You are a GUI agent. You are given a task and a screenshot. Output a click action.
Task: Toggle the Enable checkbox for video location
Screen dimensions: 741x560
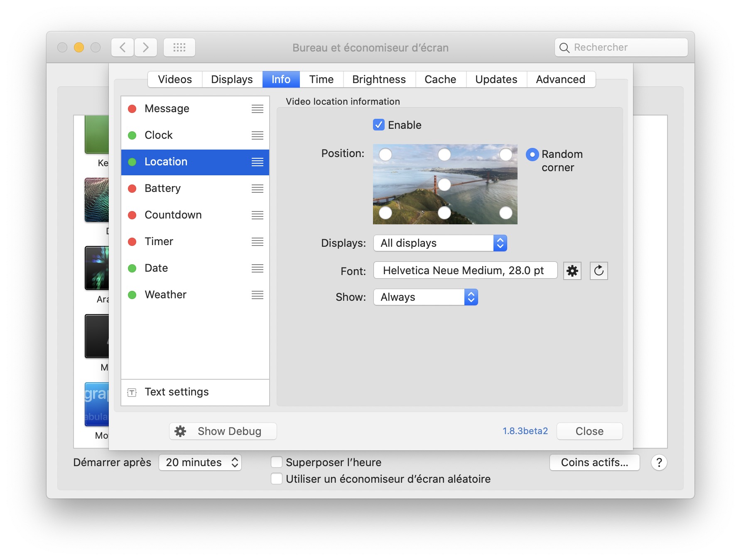pos(378,125)
